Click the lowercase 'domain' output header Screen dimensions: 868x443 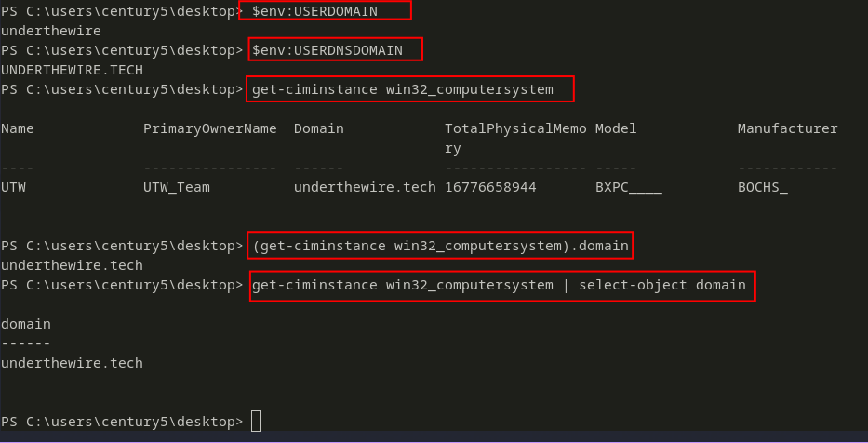tap(26, 324)
